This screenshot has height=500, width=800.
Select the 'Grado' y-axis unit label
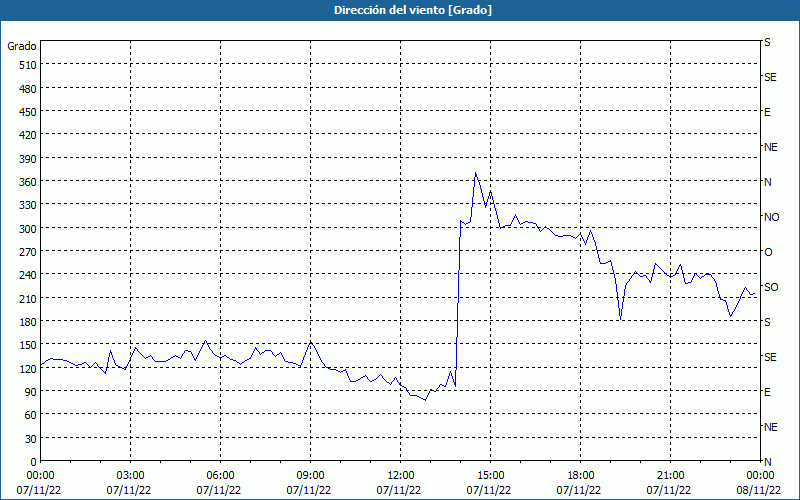(22, 46)
